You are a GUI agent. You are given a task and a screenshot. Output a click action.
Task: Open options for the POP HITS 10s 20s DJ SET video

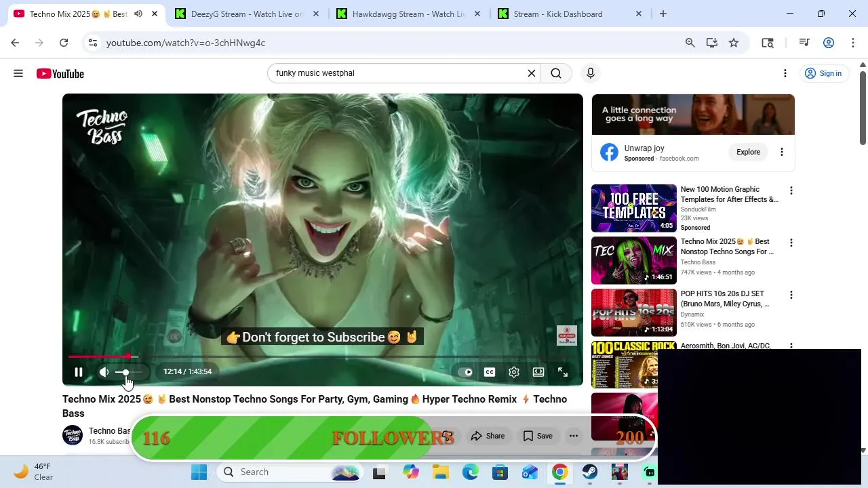[791, 295]
